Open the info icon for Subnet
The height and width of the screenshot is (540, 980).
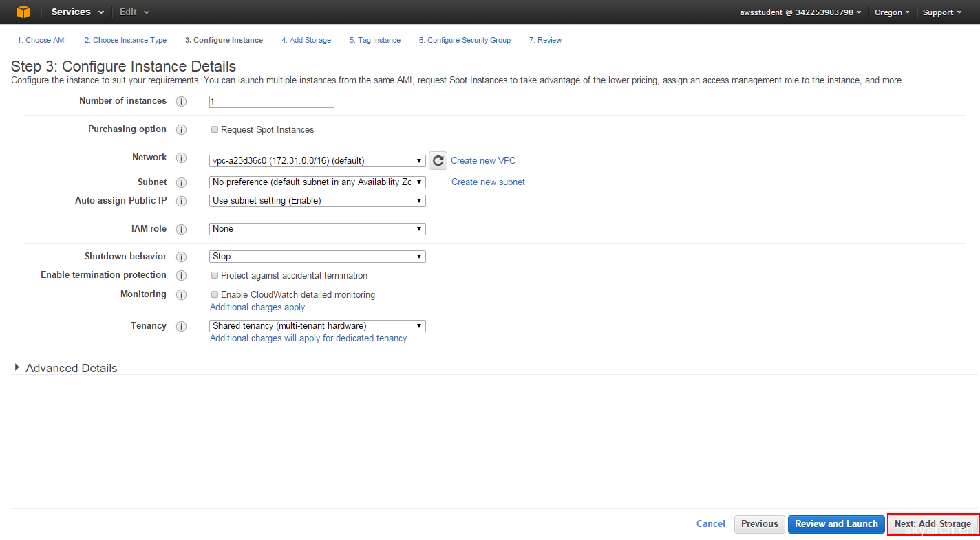coord(181,183)
